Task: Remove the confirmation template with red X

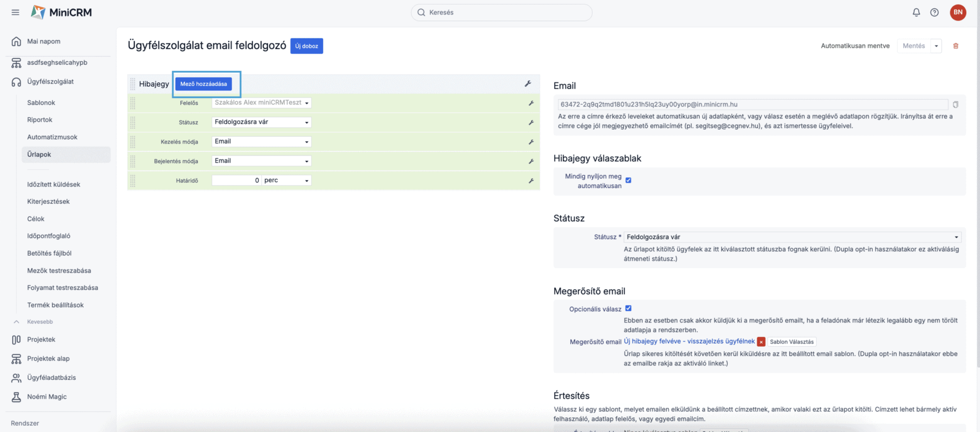Action: click(x=761, y=342)
